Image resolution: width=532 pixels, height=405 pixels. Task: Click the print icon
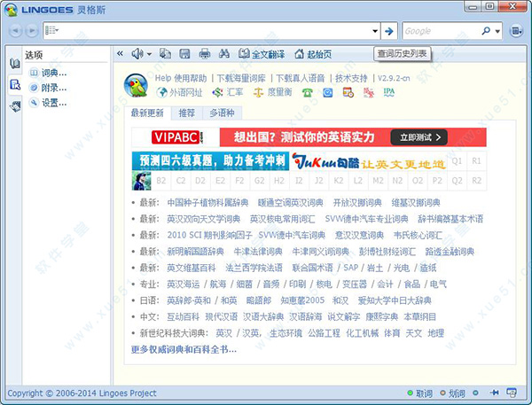(x=205, y=53)
